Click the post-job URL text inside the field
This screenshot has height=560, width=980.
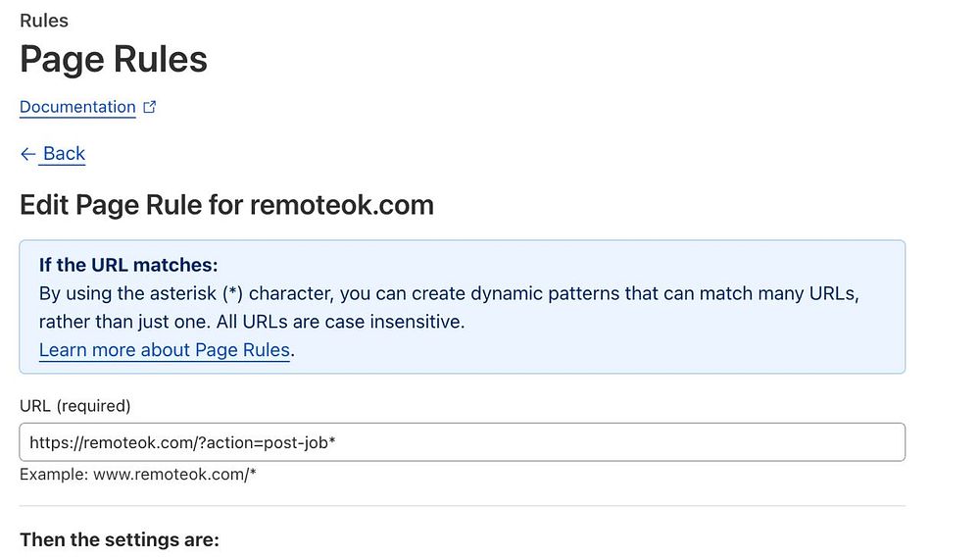(x=182, y=442)
